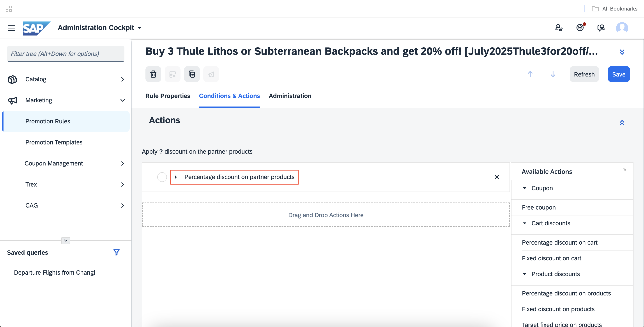
Task: Expand the Catalog tree node
Action: [x=122, y=79]
